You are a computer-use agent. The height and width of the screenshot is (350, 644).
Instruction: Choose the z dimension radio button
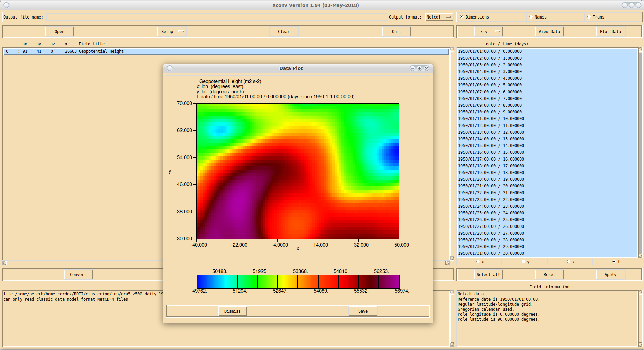[569, 261]
